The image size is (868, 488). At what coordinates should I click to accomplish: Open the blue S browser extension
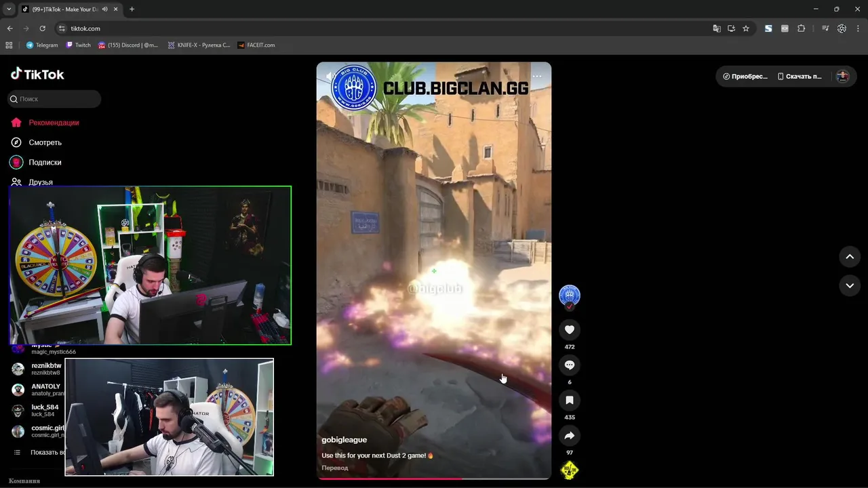pyautogui.click(x=768, y=28)
